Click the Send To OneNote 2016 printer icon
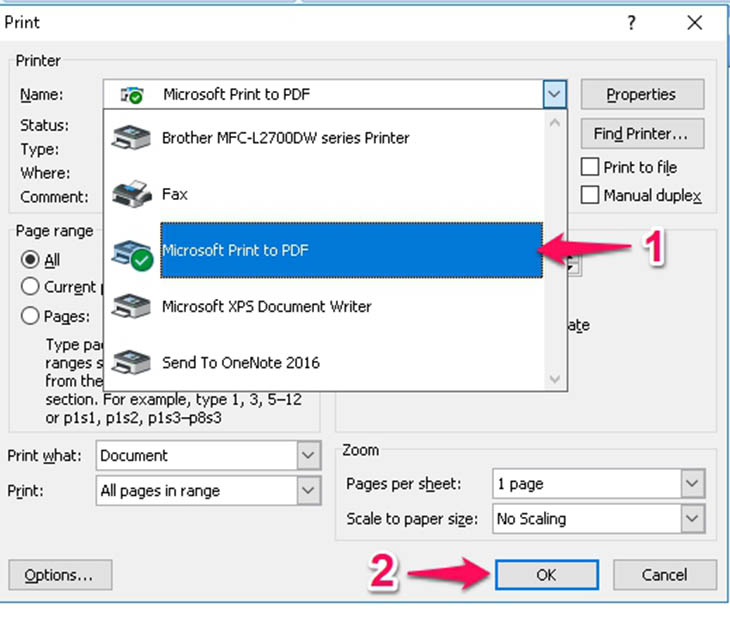Viewport: 730px width, 617px height. tap(131, 362)
